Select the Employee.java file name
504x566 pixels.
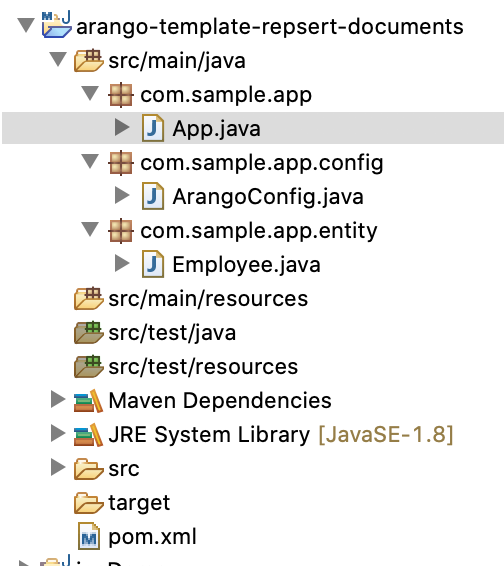click(247, 265)
